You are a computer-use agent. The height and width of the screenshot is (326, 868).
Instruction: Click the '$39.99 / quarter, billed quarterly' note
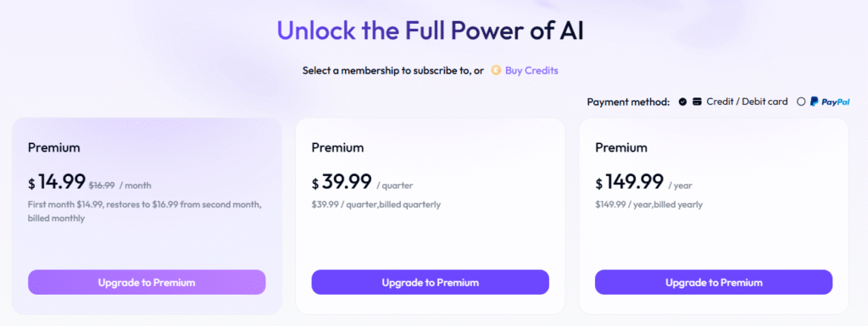pos(376,204)
